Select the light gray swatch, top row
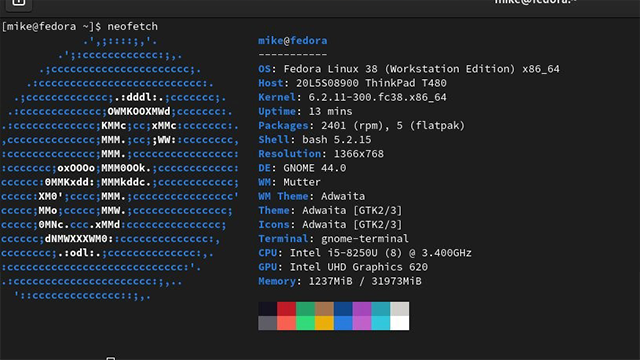Image resolution: width=640 pixels, height=360 pixels. pyautogui.click(x=400, y=309)
